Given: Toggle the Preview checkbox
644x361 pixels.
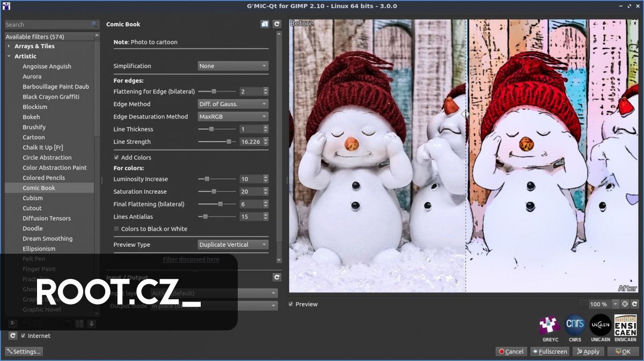Looking at the screenshot, I should click(291, 304).
